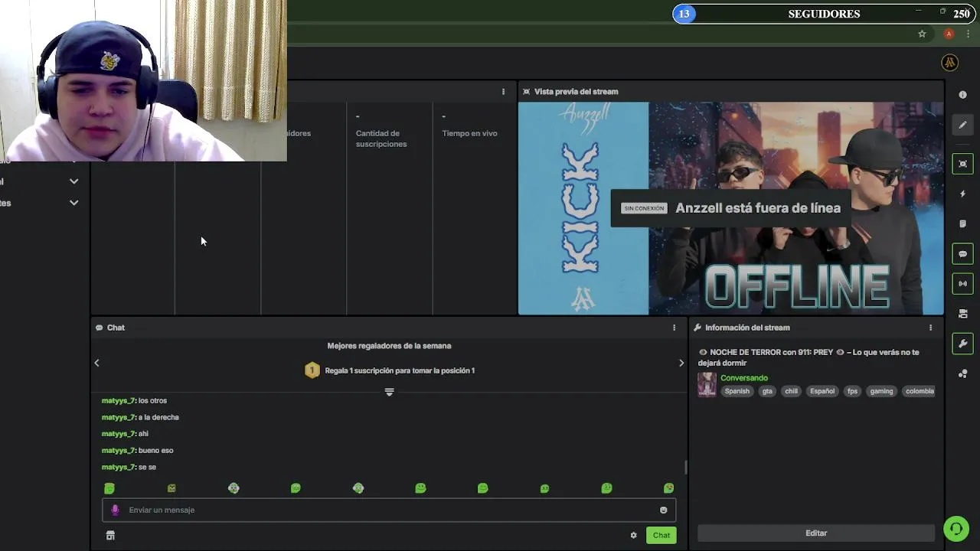Click the gold medal position 1 badge

[312, 370]
